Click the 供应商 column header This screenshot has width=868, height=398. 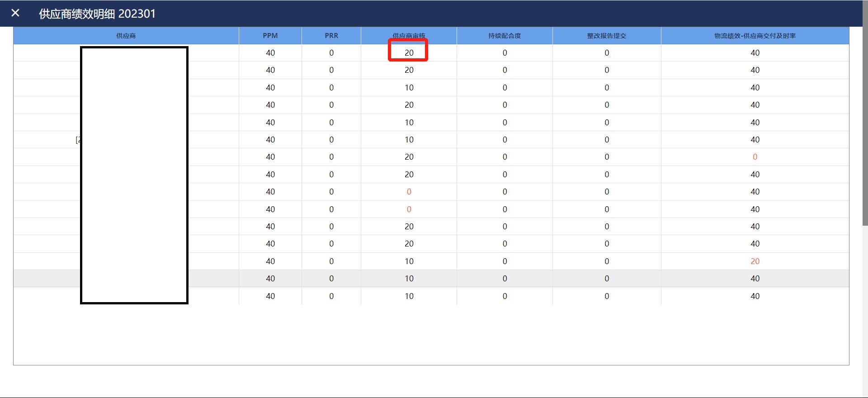coord(126,36)
